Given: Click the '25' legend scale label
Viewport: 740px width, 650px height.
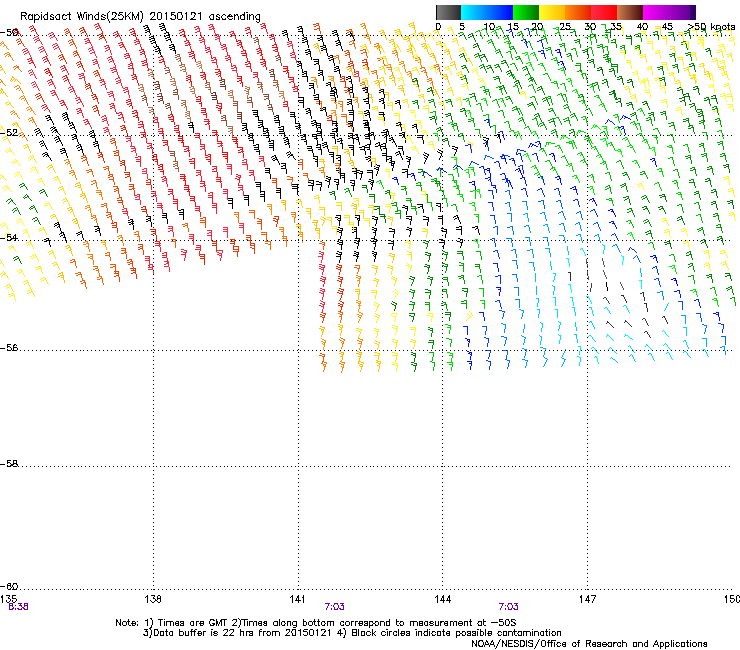Looking at the screenshot, I should (565, 27).
